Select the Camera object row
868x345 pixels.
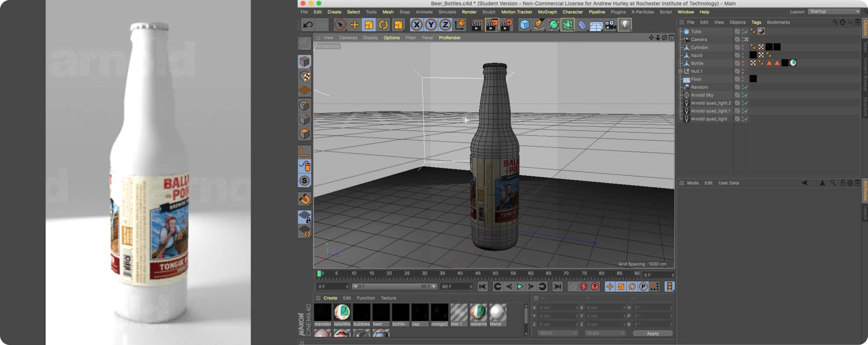coord(698,40)
